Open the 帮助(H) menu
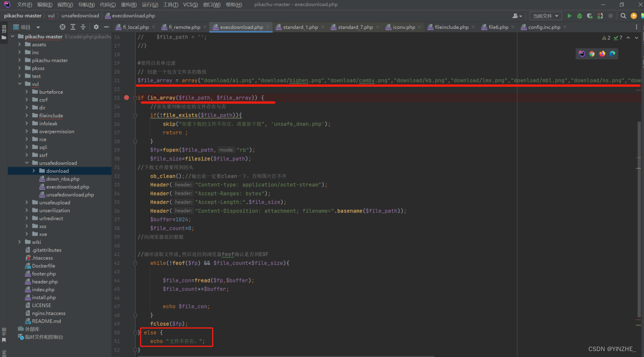The image size is (644, 357). pos(234,4)
